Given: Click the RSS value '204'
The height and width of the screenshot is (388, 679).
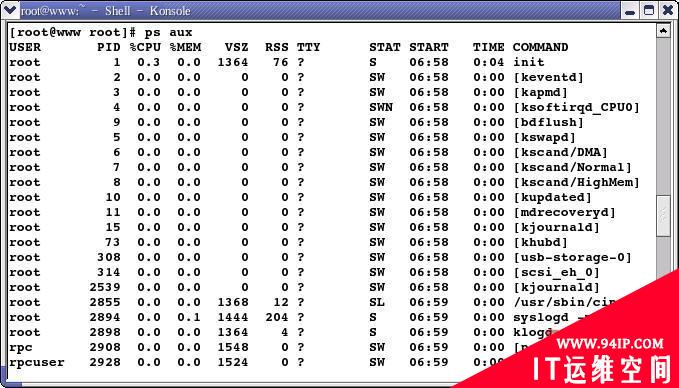Looking at the screenshot, I should [x=277, y=317].
